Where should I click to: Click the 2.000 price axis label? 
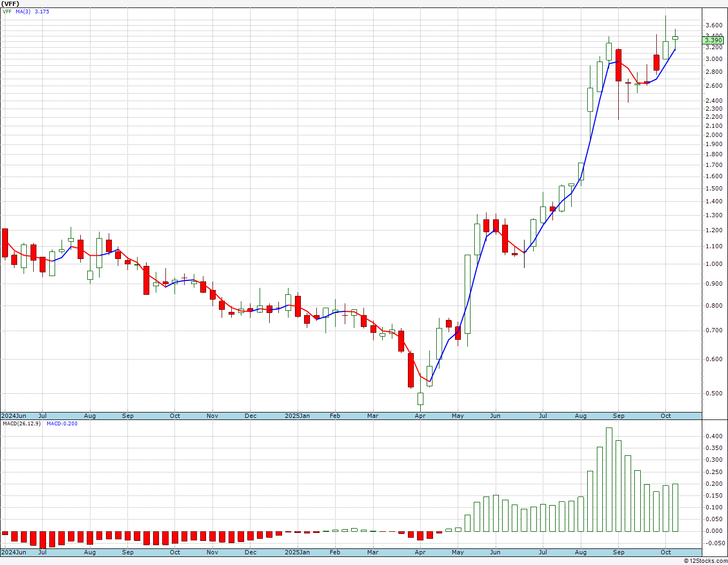coord(714,135)
